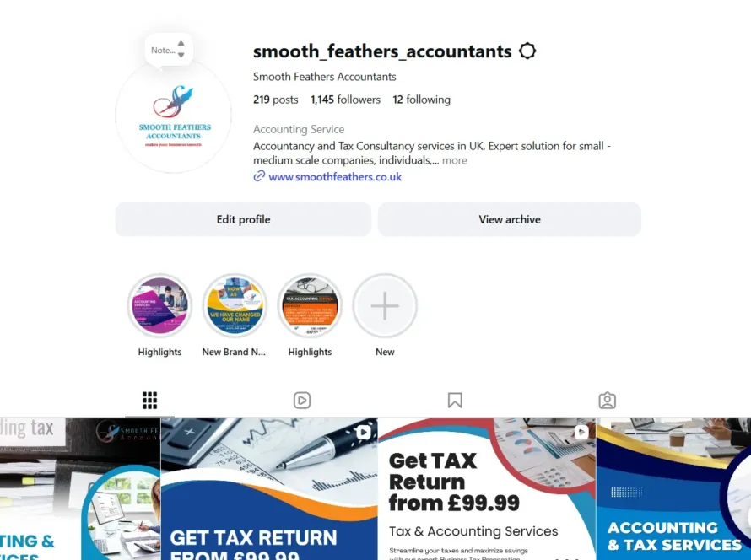
Task: Click the Edit profile button
Action: coord(243,219)
